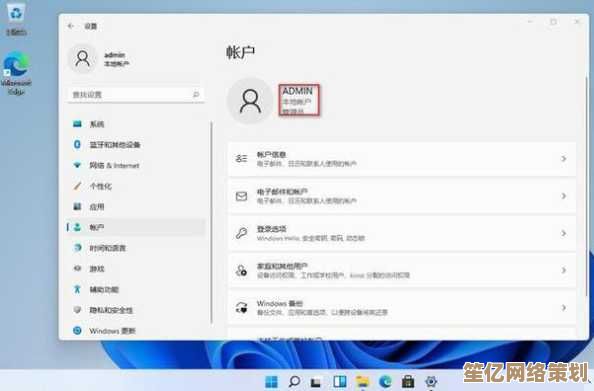Expand the 家庭和其他用户 row chevron
Screen dimensions: 594x391
(x=564, y=270)
